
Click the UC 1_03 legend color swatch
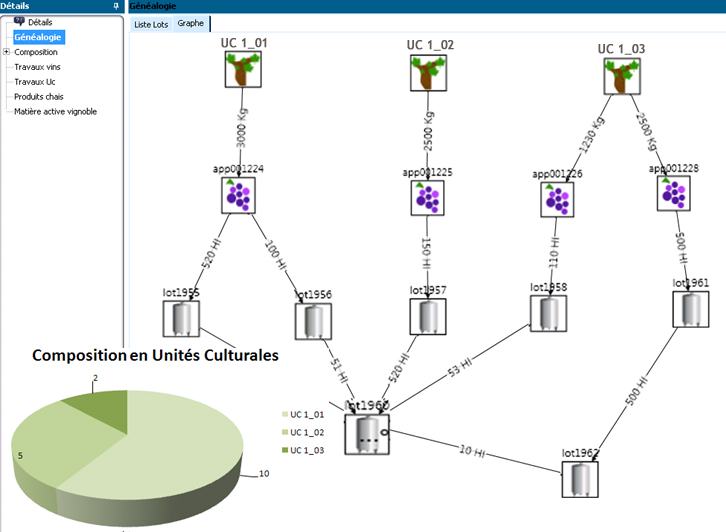click(284, 451)
